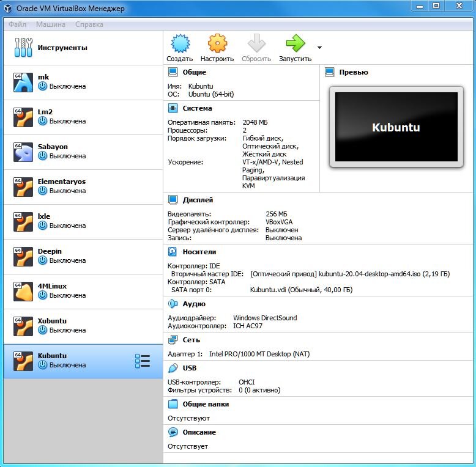Click the Сбросить (Discard) arrow icon
The width and height of the screenshot is (476, 467).
pos(256,43)
